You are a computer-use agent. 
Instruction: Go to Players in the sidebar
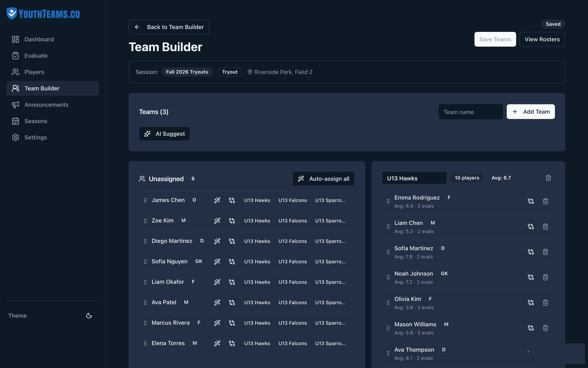click(52, 72)
